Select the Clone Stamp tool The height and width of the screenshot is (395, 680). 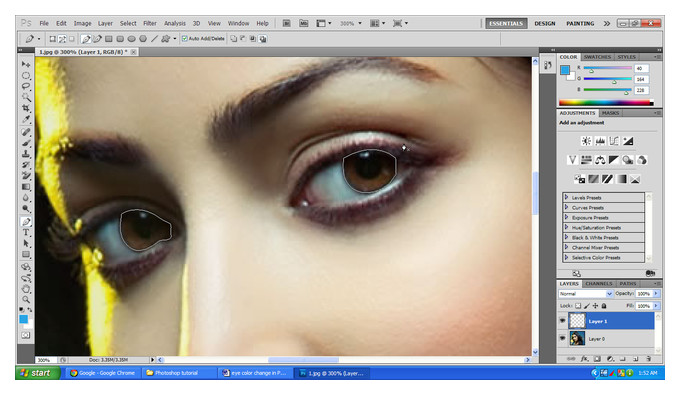[x=26, y=154]
